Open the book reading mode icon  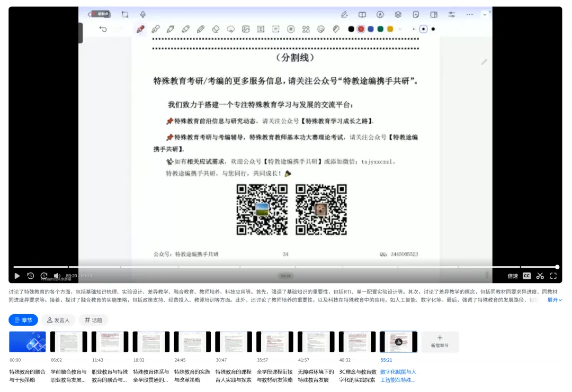pos(362,15)
